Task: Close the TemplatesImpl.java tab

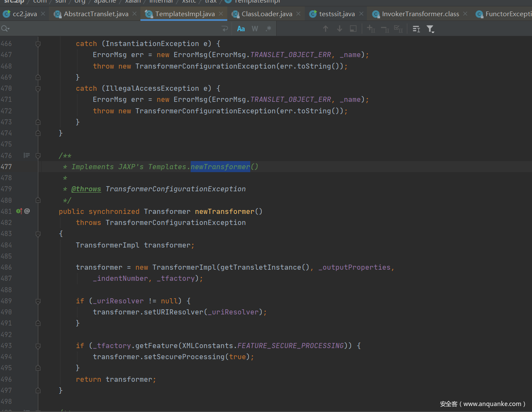Action: (221, 14)
